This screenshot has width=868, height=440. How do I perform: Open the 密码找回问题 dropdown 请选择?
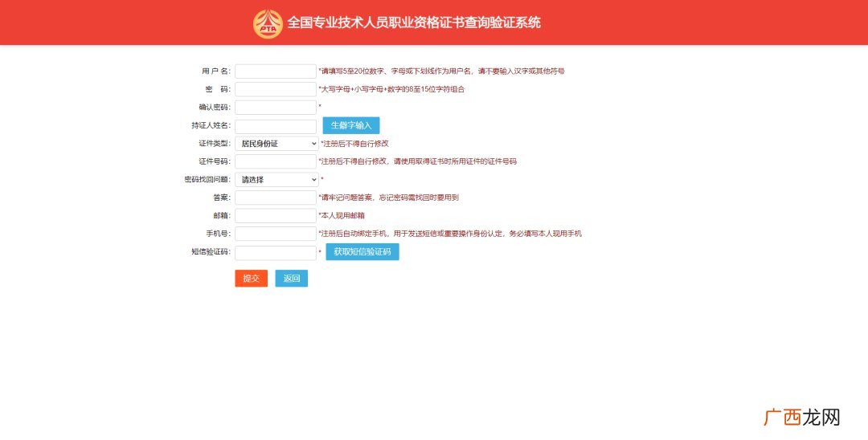[x=276, y=180]
